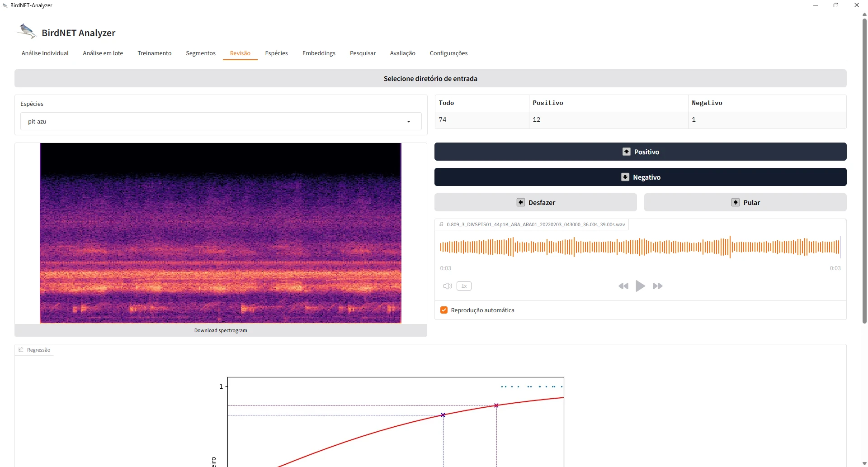Click the fast-forward icon in audio player
The width and height of the screenshot is (868, 467).
coord(658,286)
